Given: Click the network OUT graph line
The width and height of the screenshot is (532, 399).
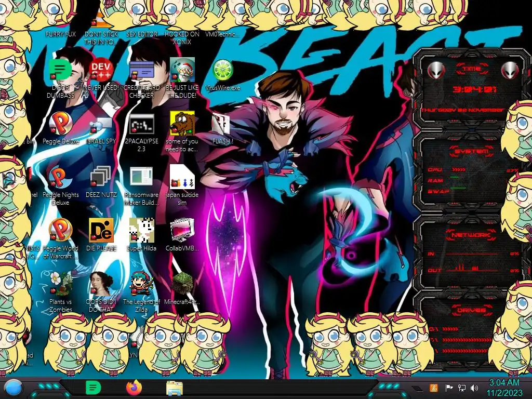Looking at the screenshot, I should pos(472,268).
